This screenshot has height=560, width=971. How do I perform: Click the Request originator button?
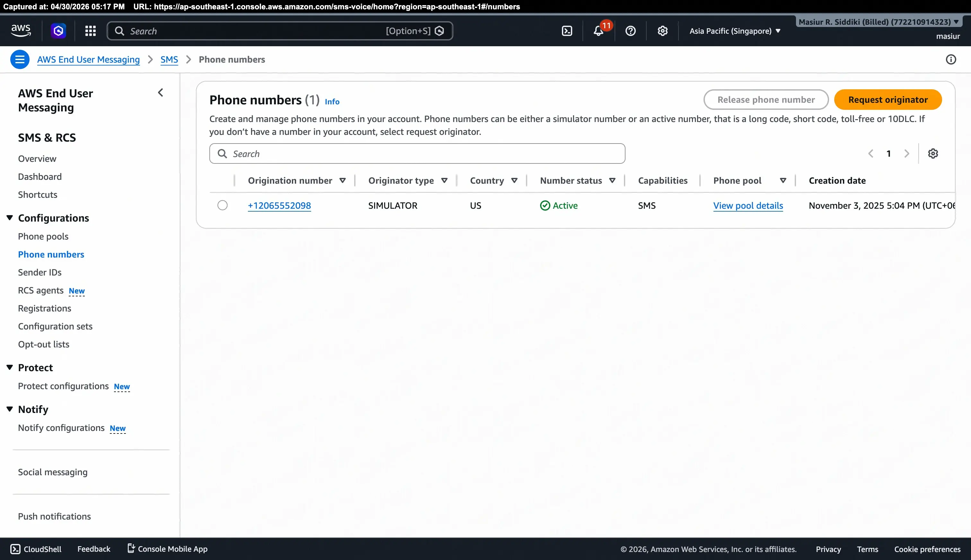coord(888,100)
